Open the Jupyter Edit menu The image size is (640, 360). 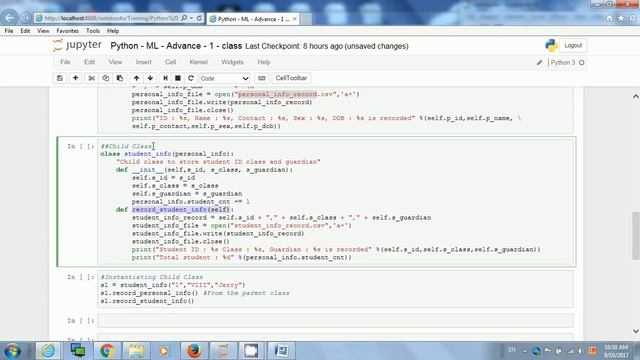click(x=89, y=62)
